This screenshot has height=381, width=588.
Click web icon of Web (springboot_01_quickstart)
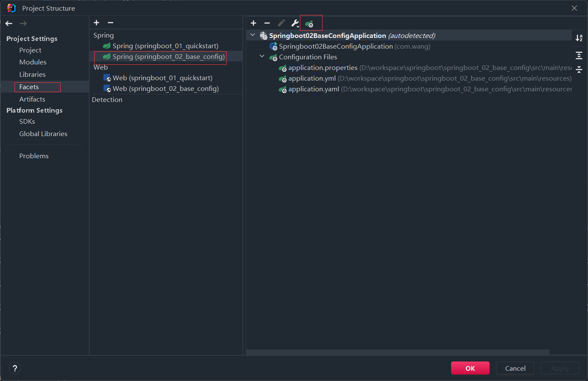(107, 78)
